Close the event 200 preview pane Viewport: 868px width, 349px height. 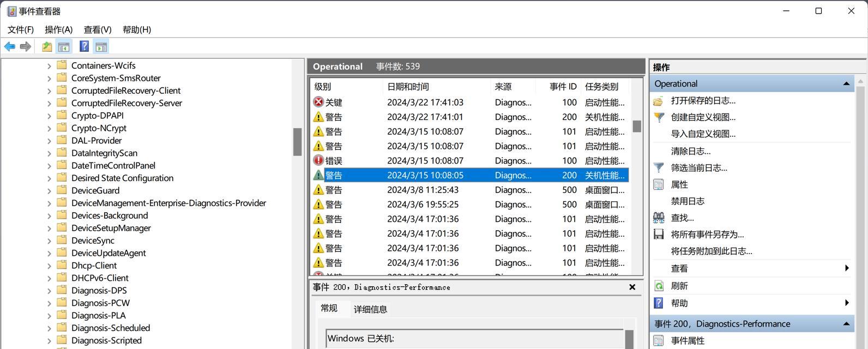(632, 287)
